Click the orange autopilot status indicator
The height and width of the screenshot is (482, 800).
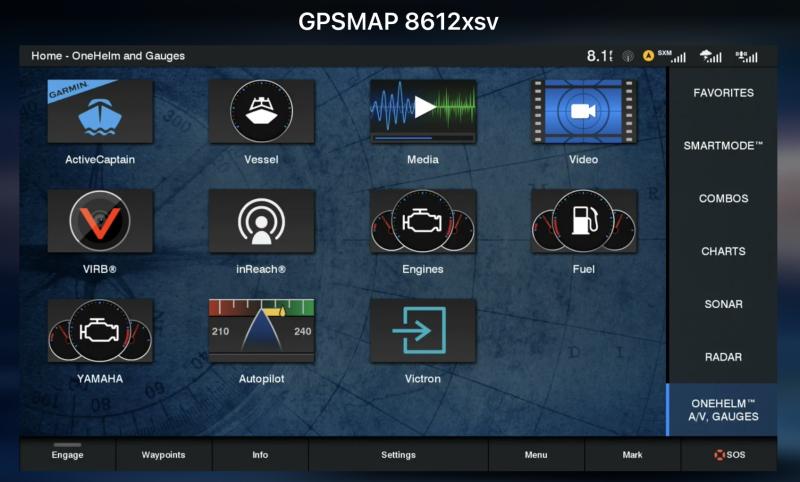click(x=648, y=56)
